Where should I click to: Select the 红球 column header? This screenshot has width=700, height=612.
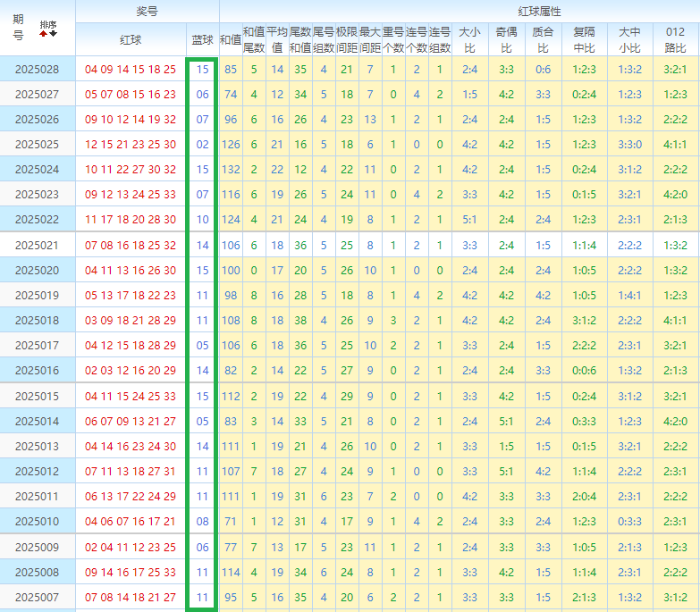tap(131, 39)
